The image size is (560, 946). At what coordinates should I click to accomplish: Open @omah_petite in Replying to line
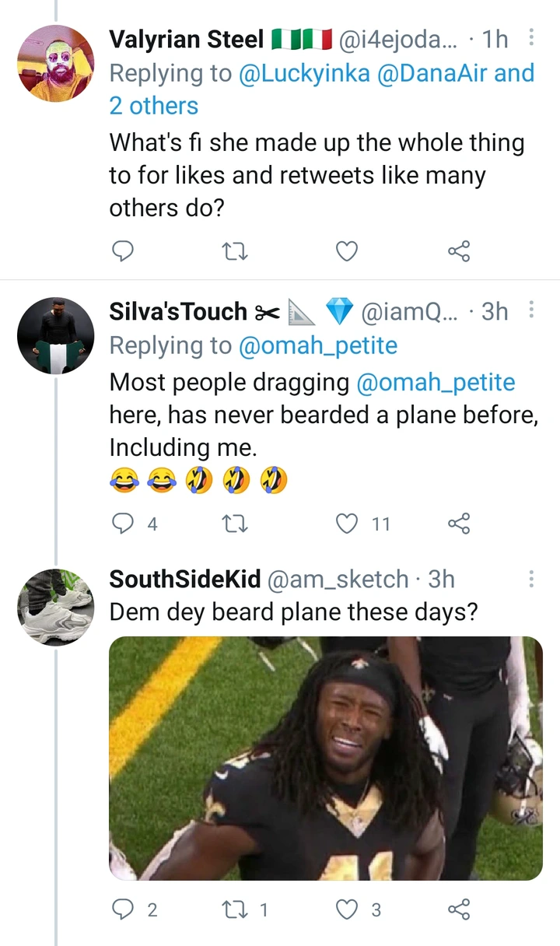318,346
